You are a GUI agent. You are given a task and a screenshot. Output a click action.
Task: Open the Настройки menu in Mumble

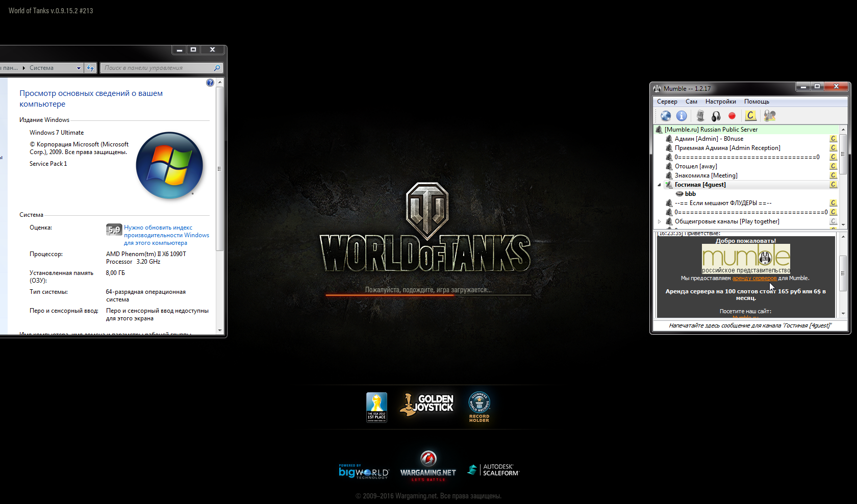click(x=720, y=102)
